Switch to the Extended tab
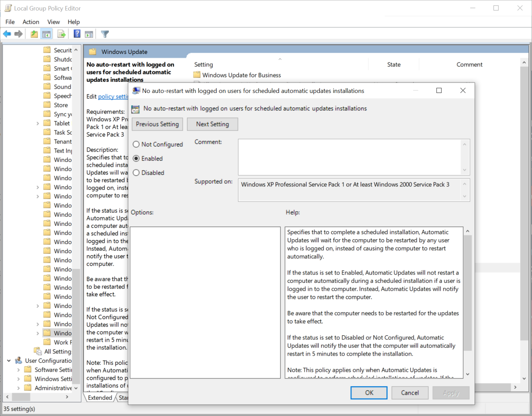 coord(100,398)
